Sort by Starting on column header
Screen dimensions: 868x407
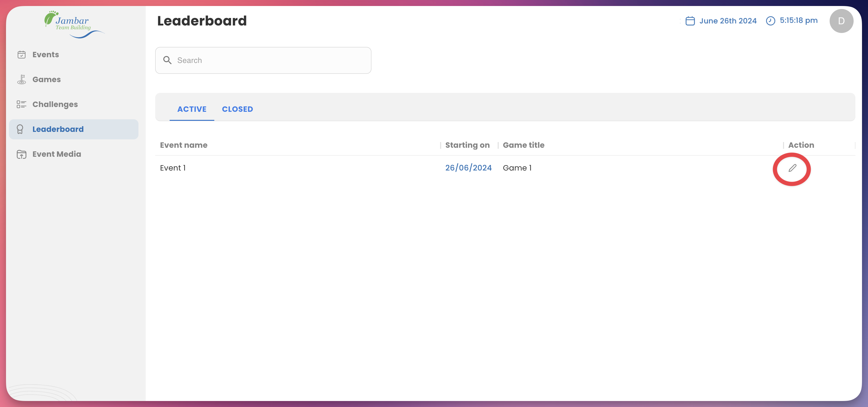[467, 145]
